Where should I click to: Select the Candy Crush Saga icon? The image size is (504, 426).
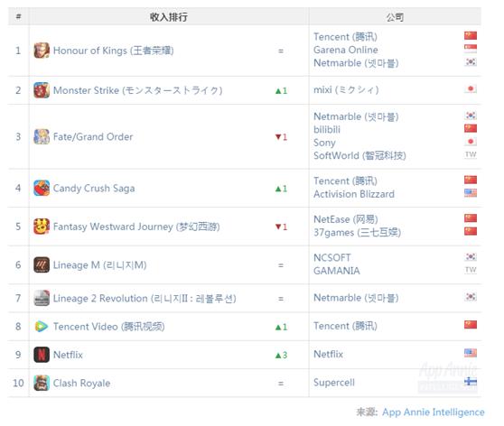click(x=42, y=189)
